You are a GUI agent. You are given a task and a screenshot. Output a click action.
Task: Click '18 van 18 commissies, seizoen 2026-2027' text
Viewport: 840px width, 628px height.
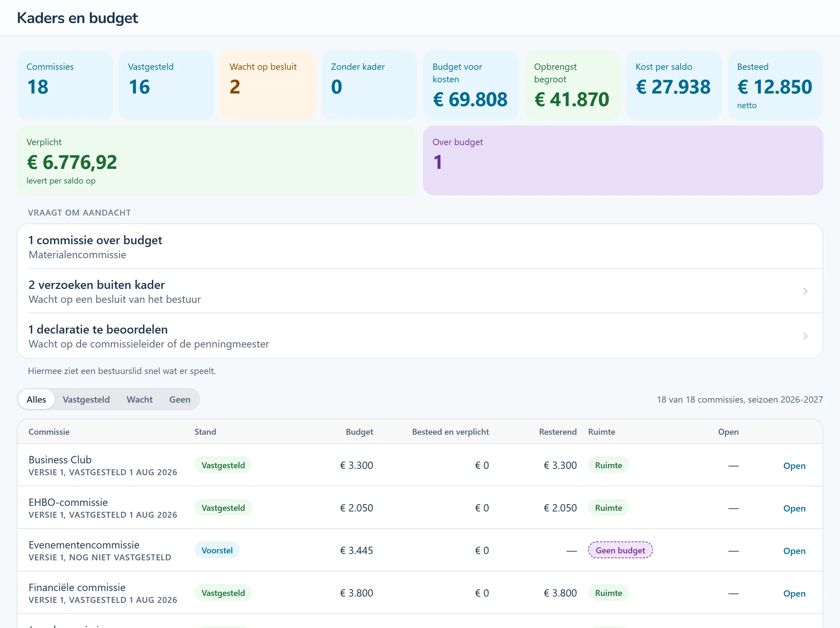click(740, 399)
